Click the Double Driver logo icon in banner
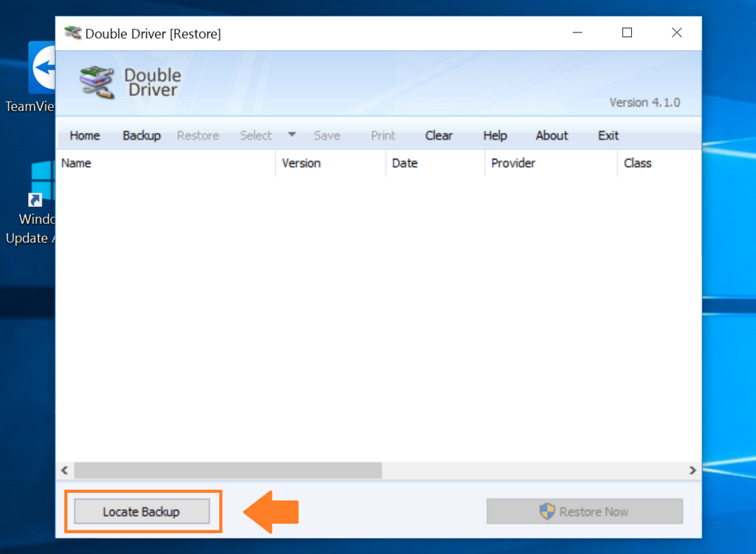The width and height of the screenshot is (756, 554). (97, 83)
